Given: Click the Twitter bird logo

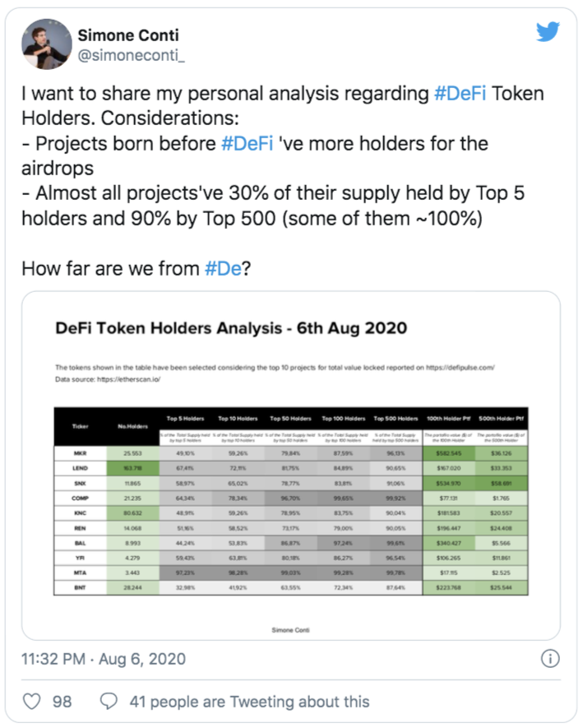Looking at the screenshot, I should tap(548, 31).
